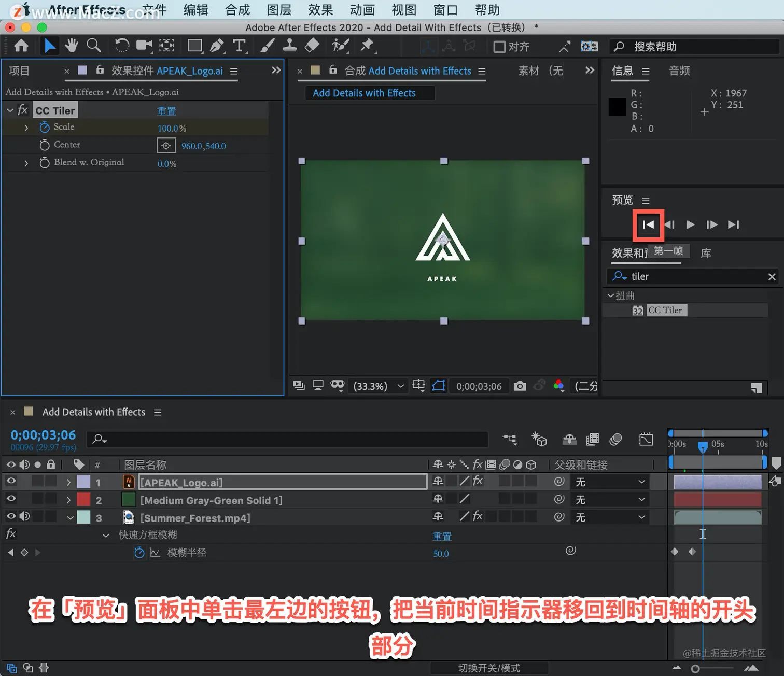Collapse the 扭曲 effects category
Image resolution: width=784 pixels, height=676 pixels.
point(611,295)
